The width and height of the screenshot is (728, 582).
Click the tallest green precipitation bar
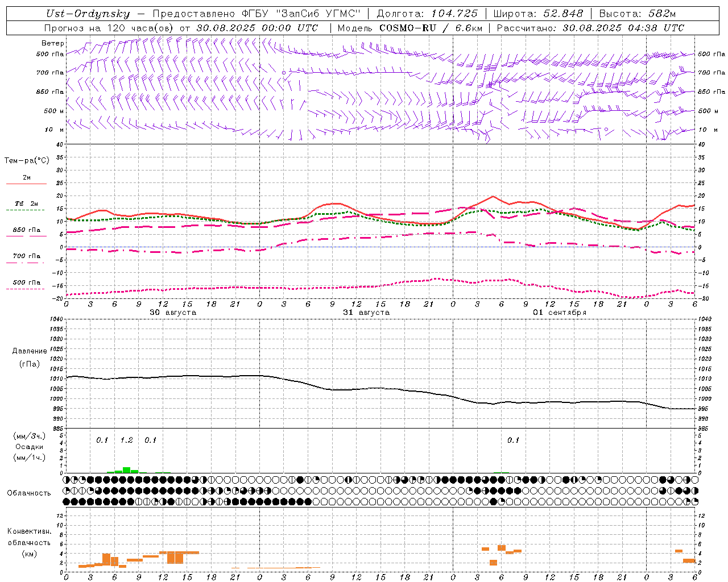pyautogui.click(x=126, y=470)
